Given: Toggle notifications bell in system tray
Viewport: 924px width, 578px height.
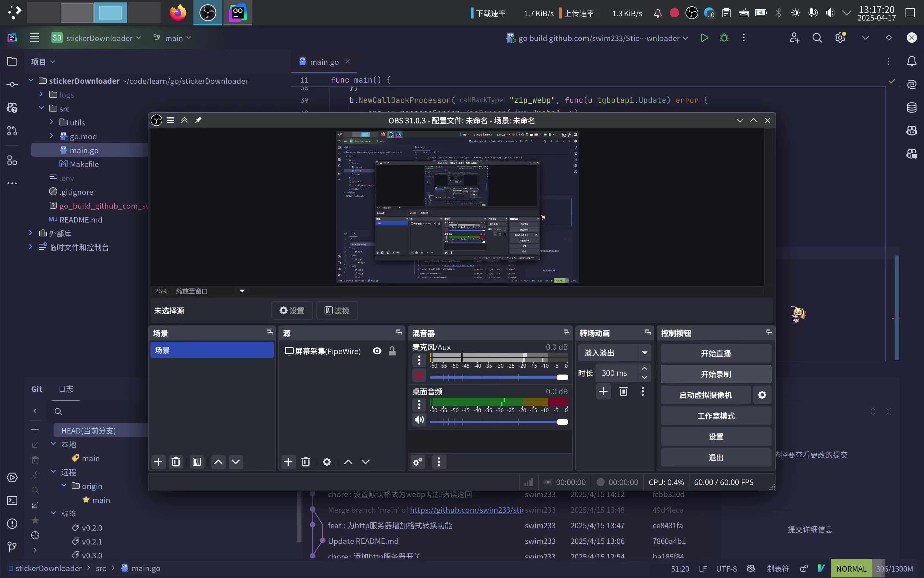Looking at the screenshot, I should pyautogui.click(x=657, y=13).
